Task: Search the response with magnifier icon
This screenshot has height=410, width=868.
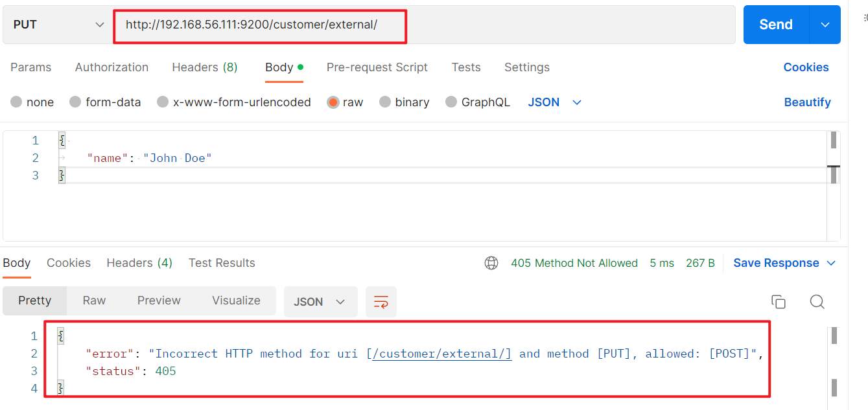Action: [817, 302]
